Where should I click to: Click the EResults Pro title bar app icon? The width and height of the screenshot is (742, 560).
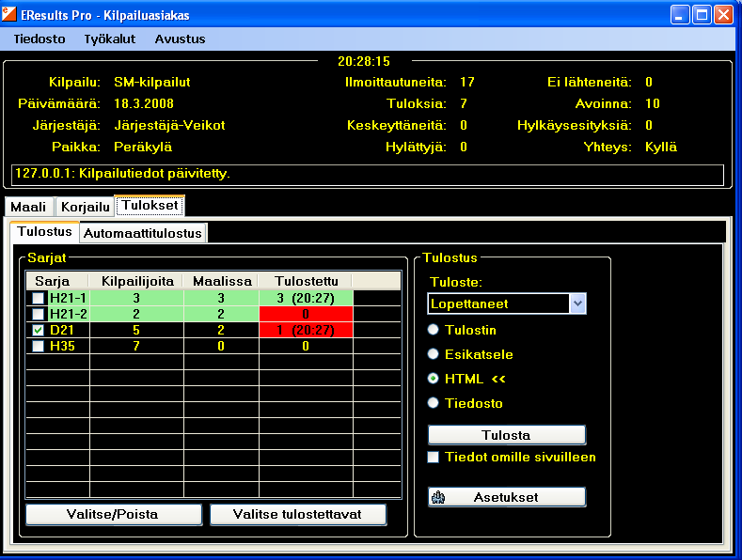click(9, 15)
